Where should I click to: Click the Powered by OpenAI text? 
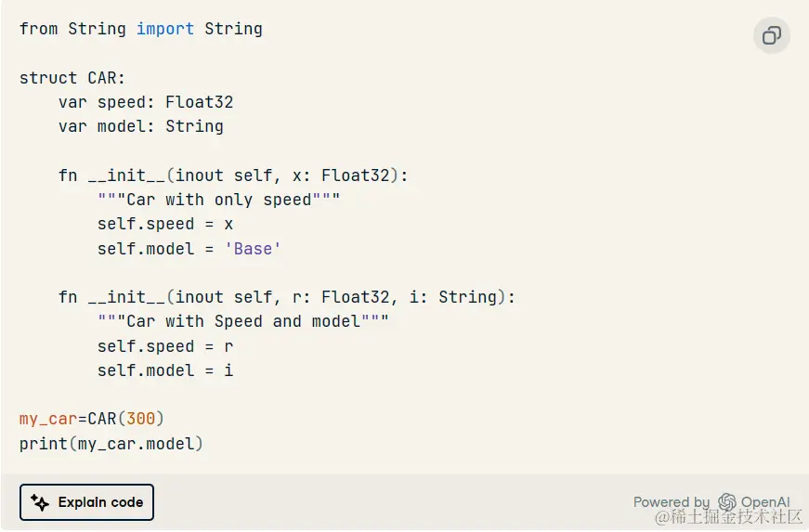[711, 501]
